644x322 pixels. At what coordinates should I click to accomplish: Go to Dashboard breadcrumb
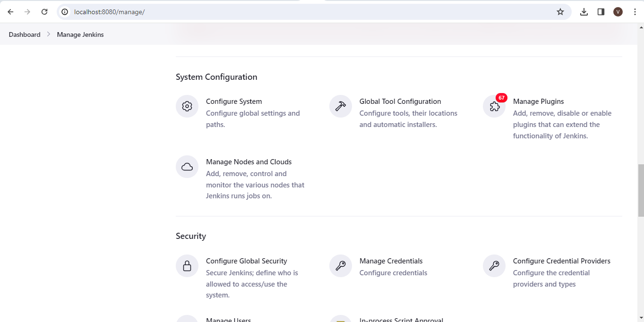coord(25,34)
